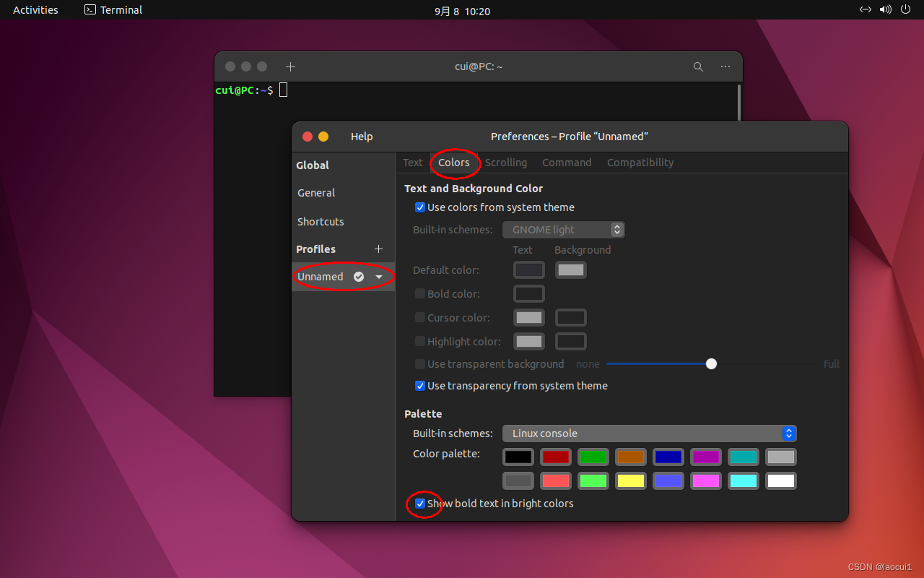Open the search in the terminal window
The width and height of the screenshot is (924, 578).
(697, 66)
